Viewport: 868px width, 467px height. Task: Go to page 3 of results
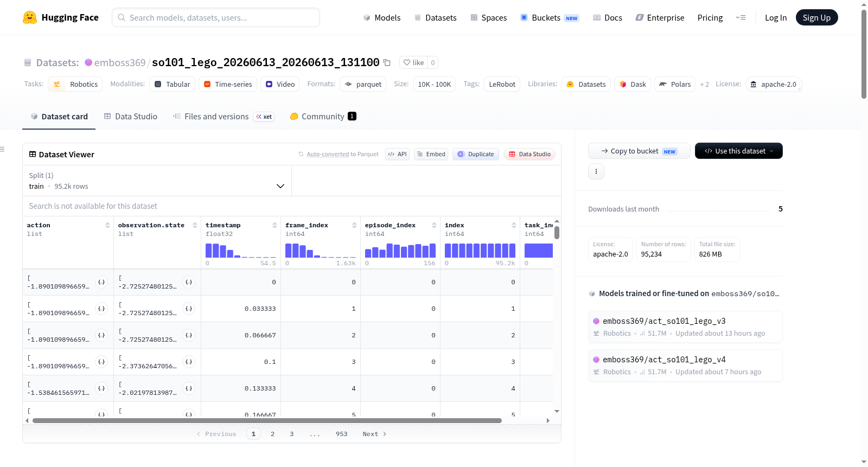(292, 434)
